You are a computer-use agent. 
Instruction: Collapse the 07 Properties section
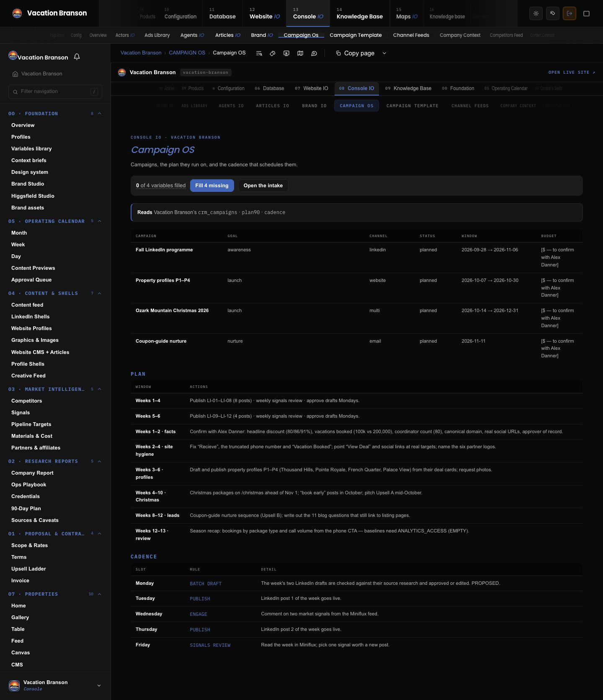100,594
